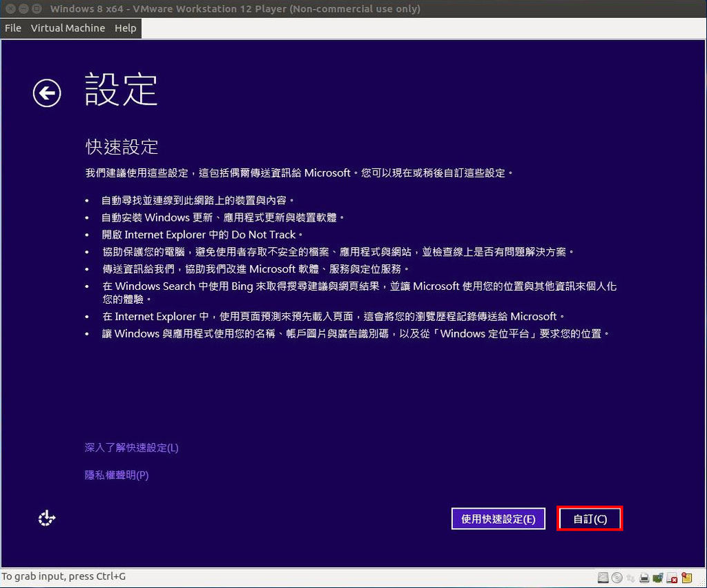
Task: Click the bullet starting 讓 Windows 與應用程式使用您的名稱
Action: pos(356,334)
